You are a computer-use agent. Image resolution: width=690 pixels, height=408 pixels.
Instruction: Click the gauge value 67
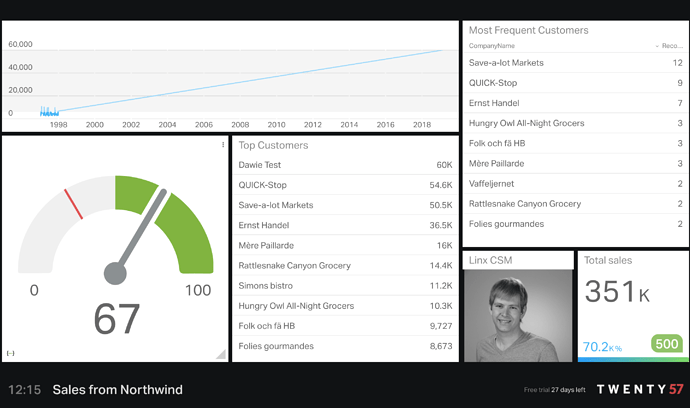pyautogui.click(x=117, y=319)
